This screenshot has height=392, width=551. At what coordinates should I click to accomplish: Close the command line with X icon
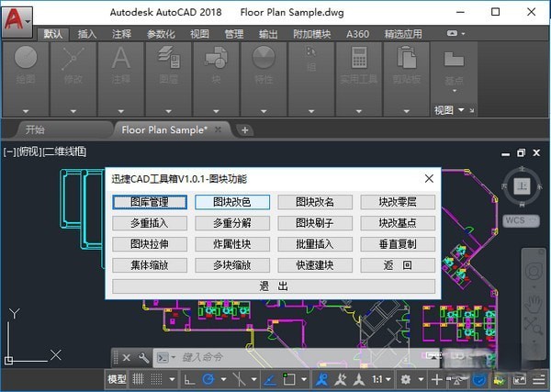pos(127,357)
